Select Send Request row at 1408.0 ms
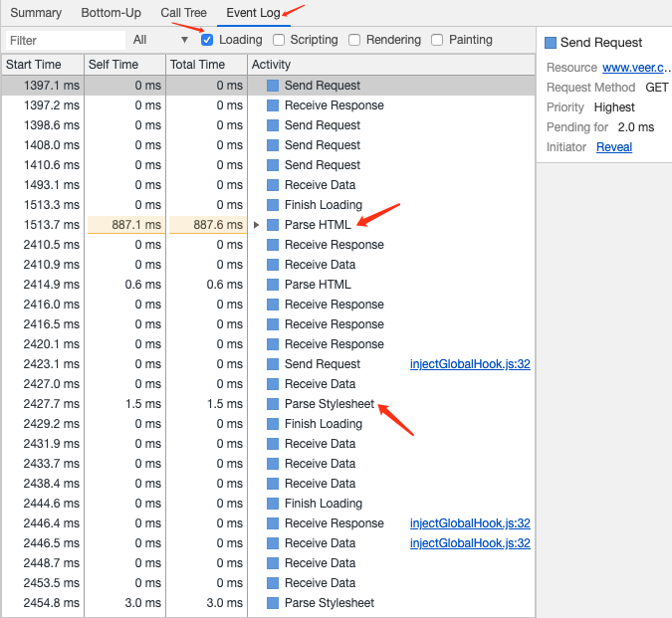 pos(268,145)
